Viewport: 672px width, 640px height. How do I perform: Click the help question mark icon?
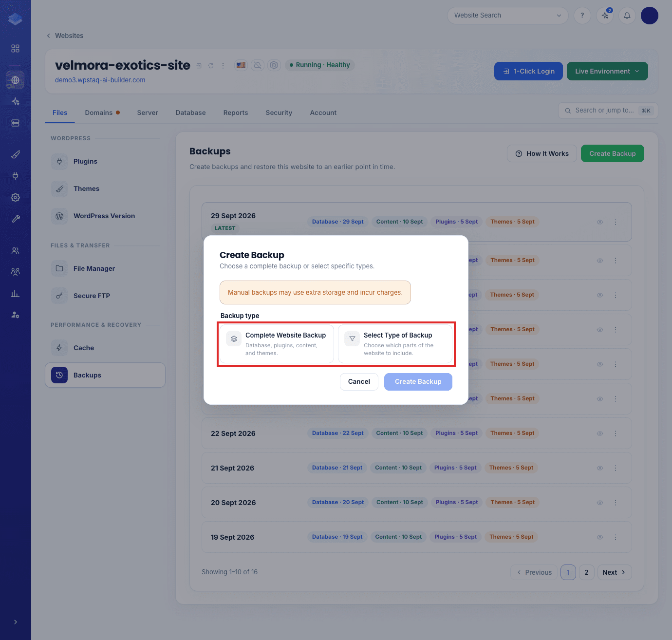(x=582, y=16)
